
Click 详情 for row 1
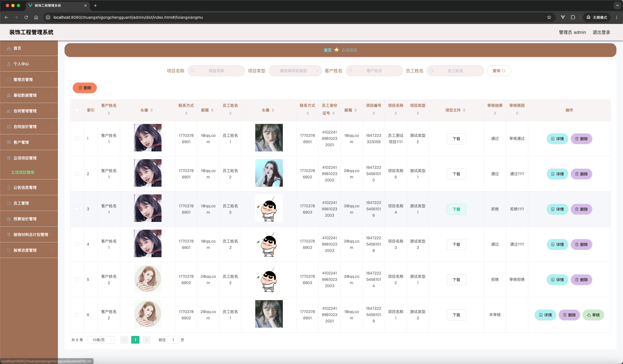point(557,139)
